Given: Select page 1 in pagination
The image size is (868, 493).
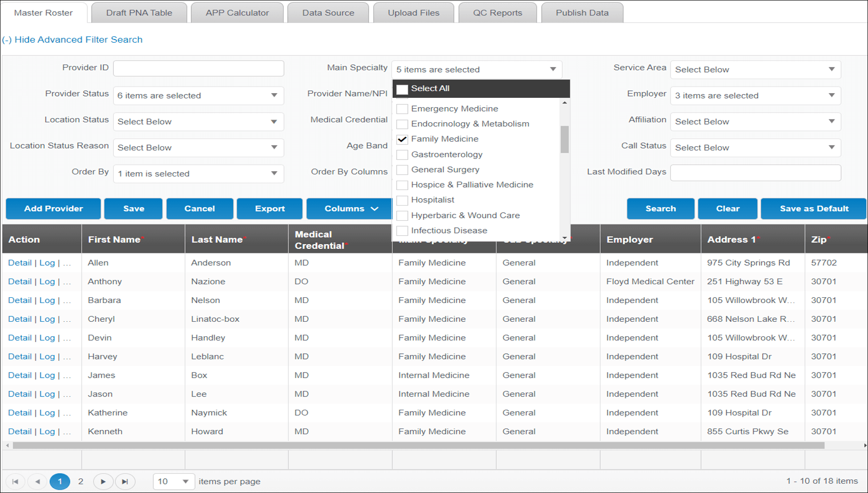Looking at the screenshot, I should tap(60, 481).
